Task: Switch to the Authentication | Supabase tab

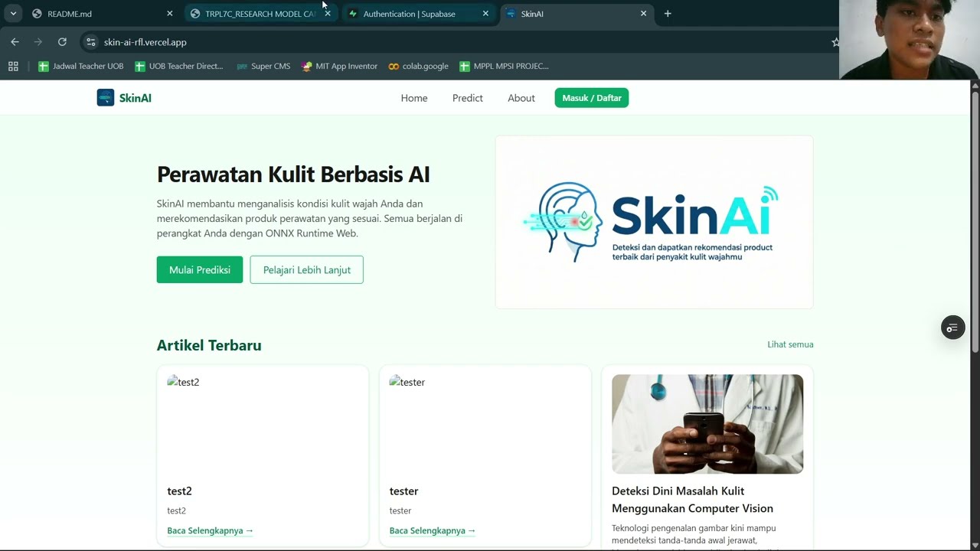Action: point(418,14)
